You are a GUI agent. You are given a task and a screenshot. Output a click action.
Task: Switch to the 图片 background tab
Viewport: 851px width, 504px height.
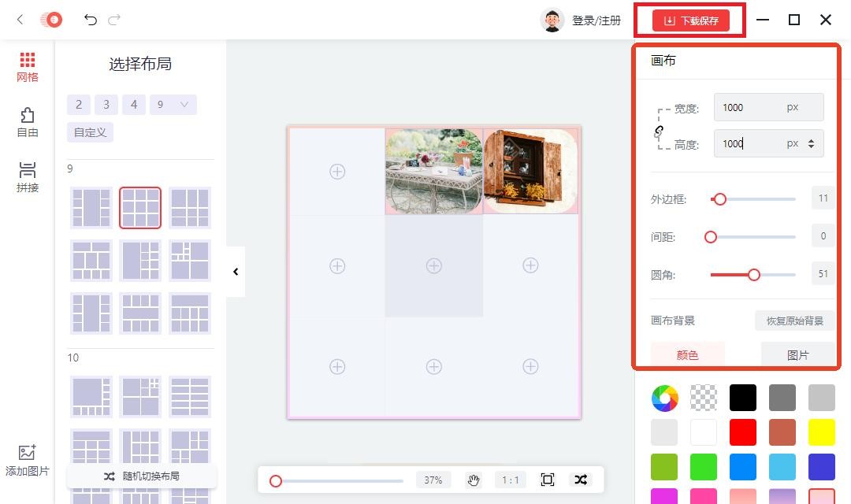pyautogui.click(x=797, y=355)
